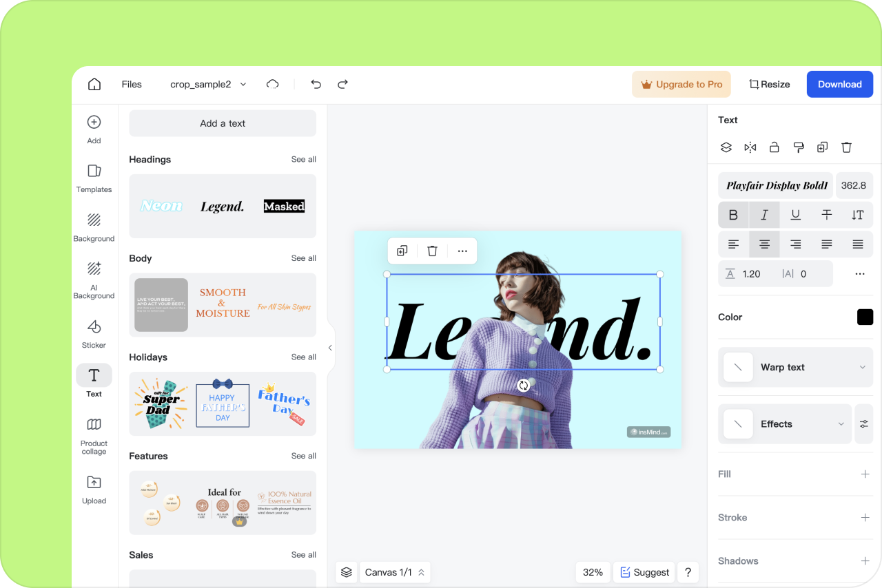This screenshot has width=882, height=588.
Task: Delete element from floating toolbar
Action: [432, 251]
